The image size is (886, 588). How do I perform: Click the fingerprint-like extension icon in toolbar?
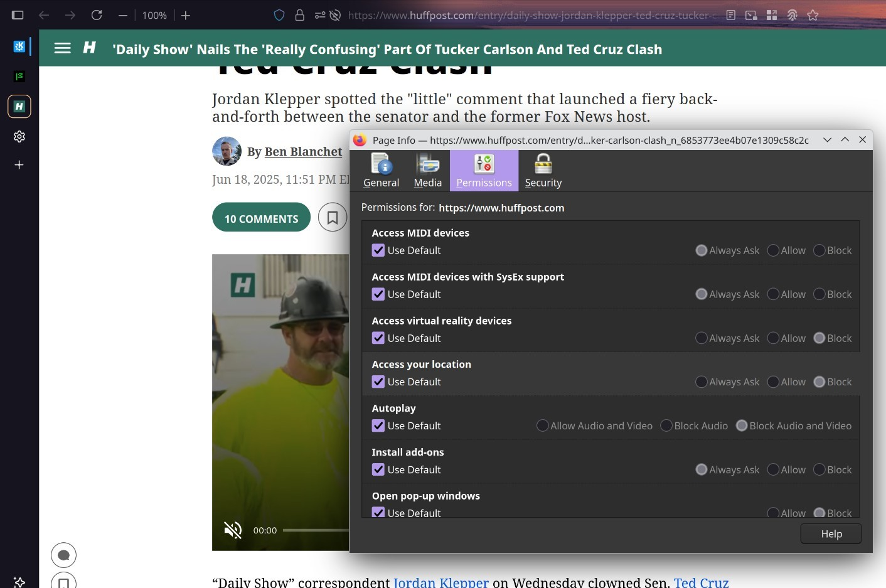pyautogui.click(x=793, y=15)
